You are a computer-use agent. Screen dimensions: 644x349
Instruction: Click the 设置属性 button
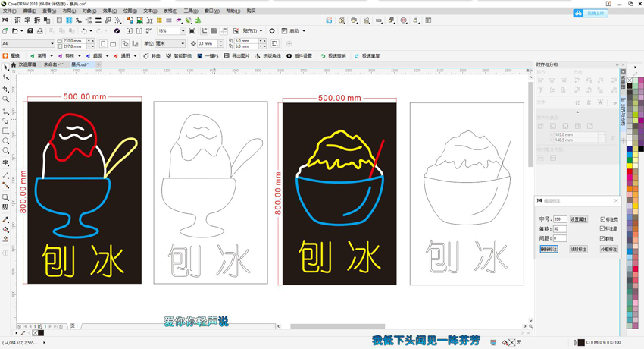(x=579, y=219)
